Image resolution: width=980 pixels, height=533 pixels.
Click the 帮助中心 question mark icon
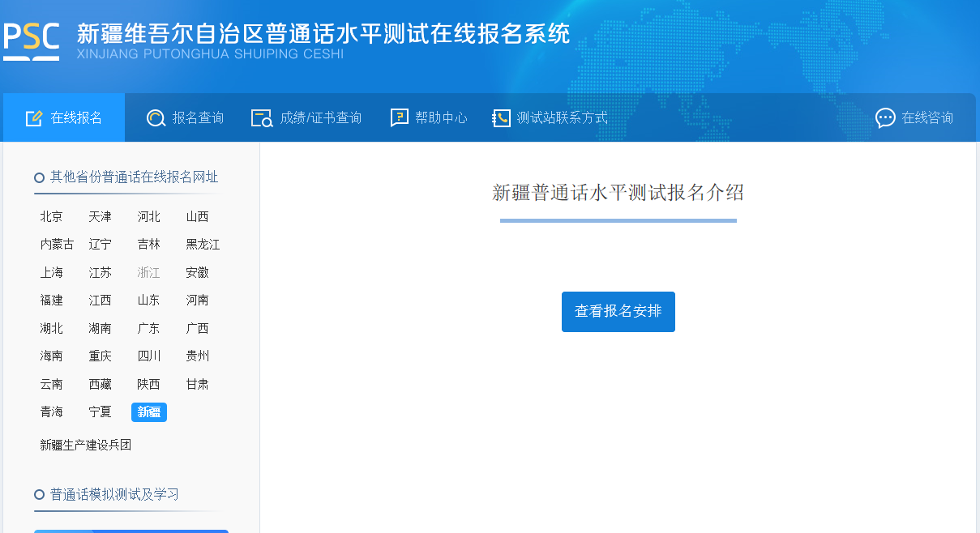[399, 118]
